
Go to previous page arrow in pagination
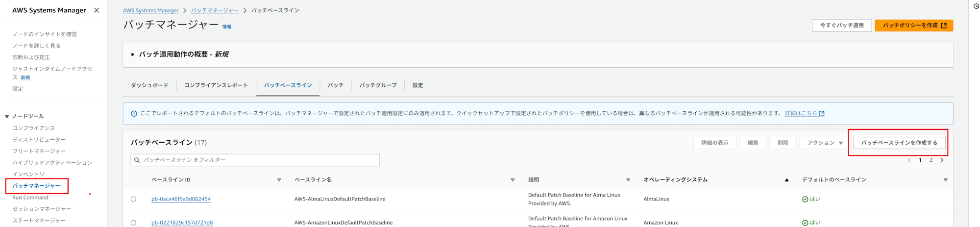click(909, 160)
